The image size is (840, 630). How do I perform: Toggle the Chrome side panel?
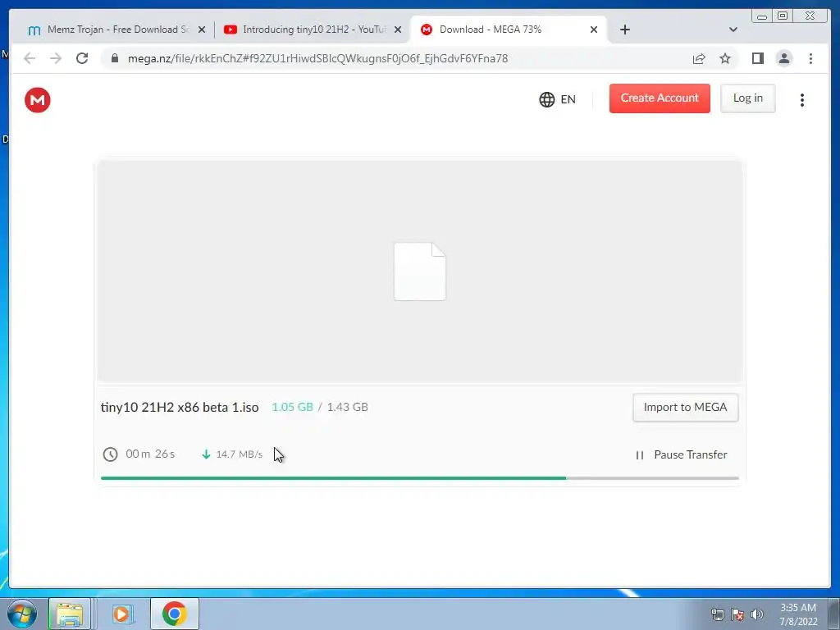pos(757,58)
